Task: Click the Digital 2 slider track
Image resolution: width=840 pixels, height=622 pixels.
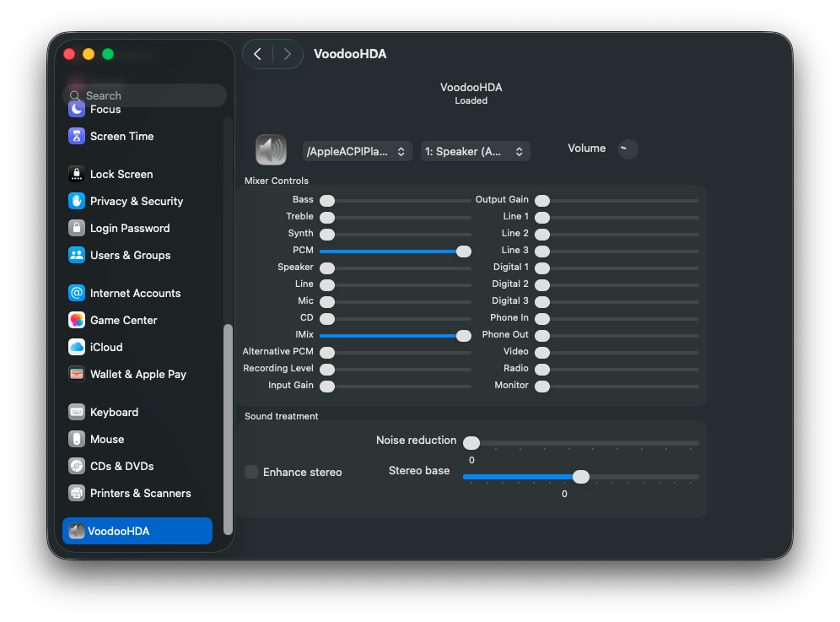Action: click(617, 284)
